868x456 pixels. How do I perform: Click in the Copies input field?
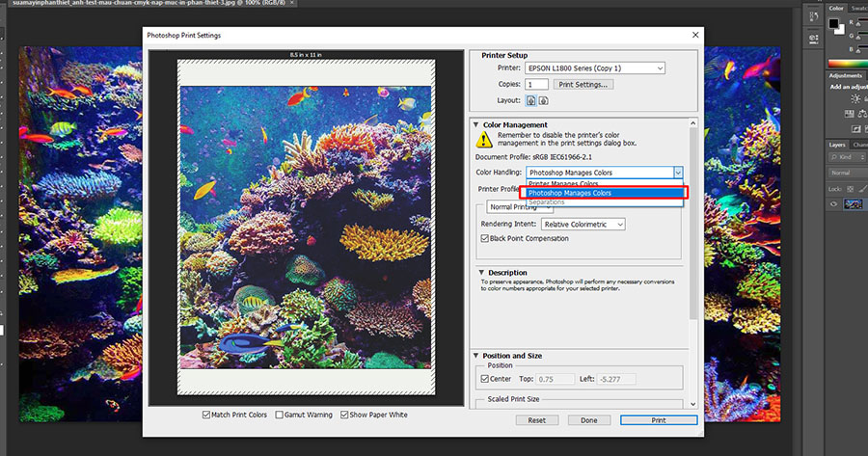536,85
